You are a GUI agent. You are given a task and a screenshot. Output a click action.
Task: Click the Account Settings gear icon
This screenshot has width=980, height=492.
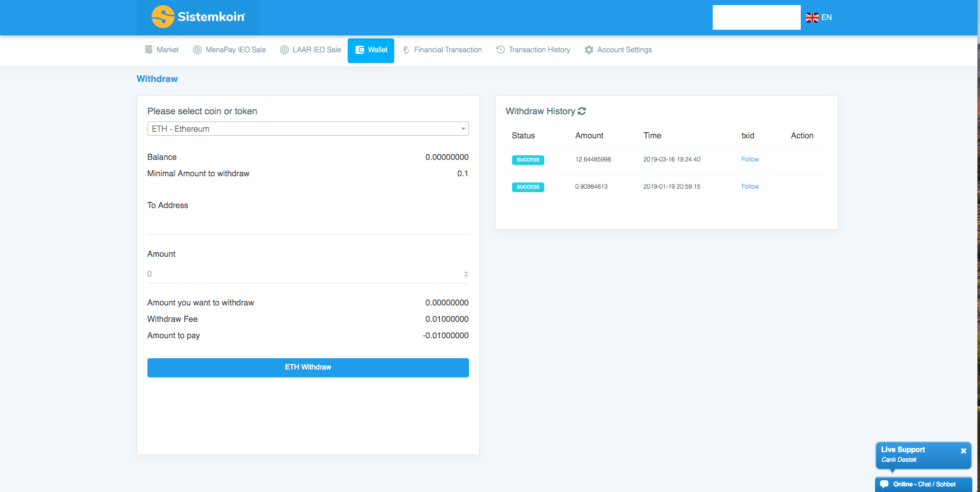coord(589,50)
